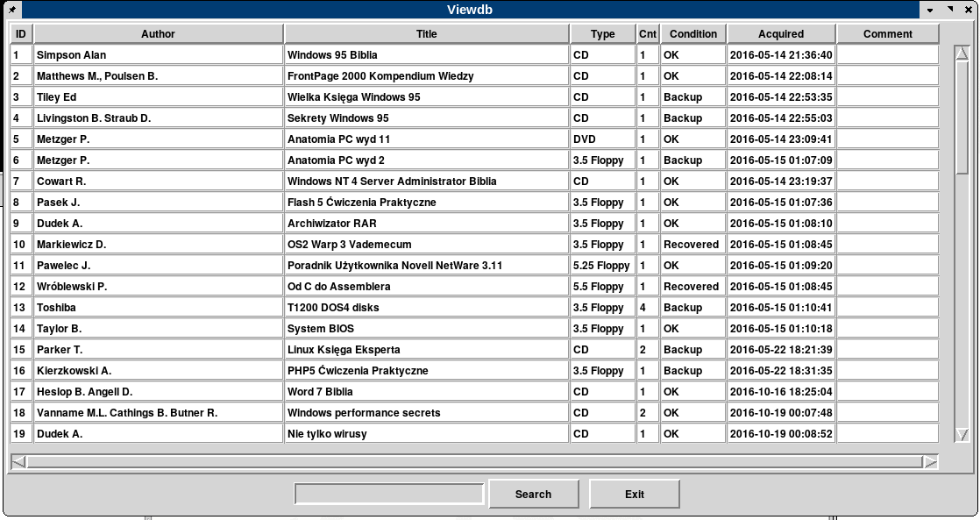
Task: Click the horizontal scrollbar left arrow
Action: (18, 461)
